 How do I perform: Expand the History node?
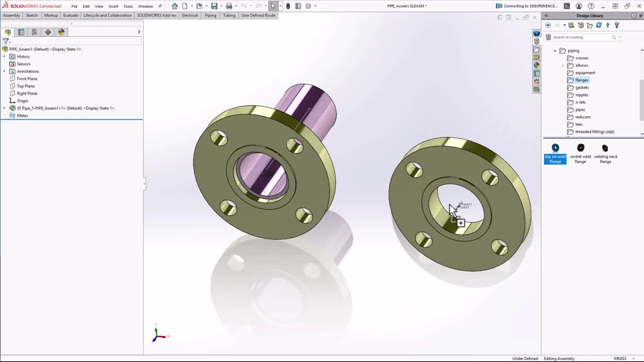[x=5, y=56]
